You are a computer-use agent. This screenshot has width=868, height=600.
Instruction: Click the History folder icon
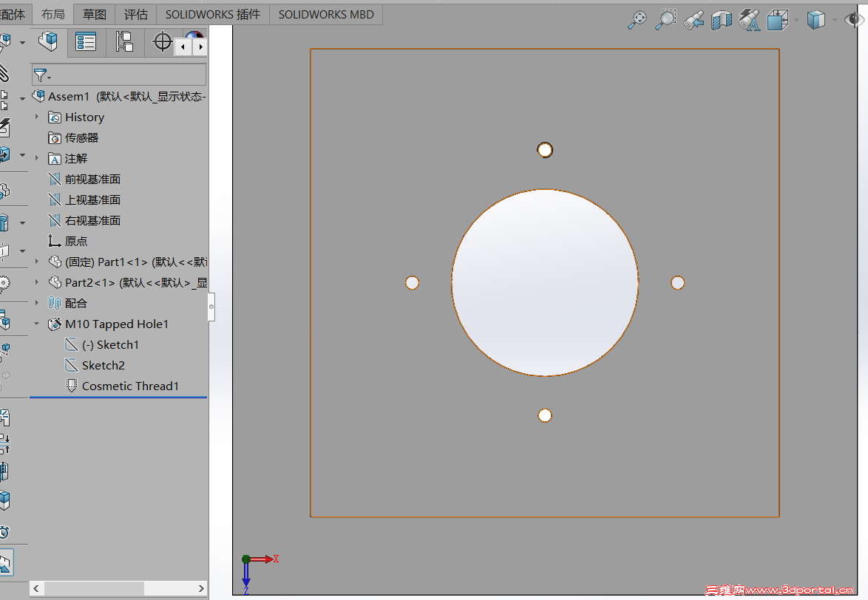54,117
